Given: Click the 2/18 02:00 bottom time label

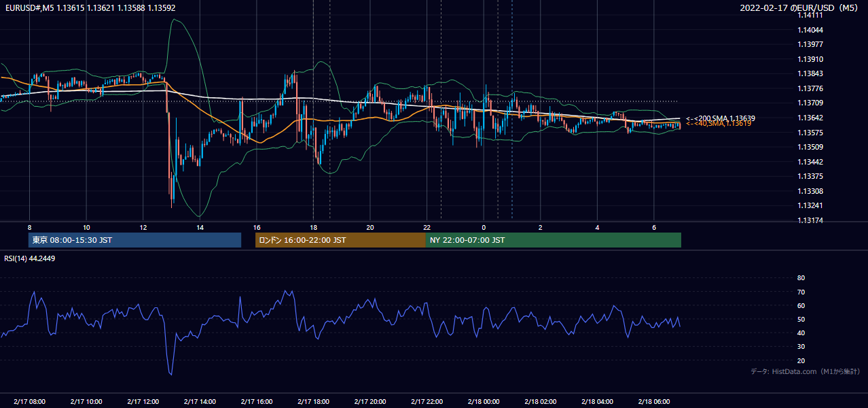Looking at the screenshot, I should click(x=540, y=402).
